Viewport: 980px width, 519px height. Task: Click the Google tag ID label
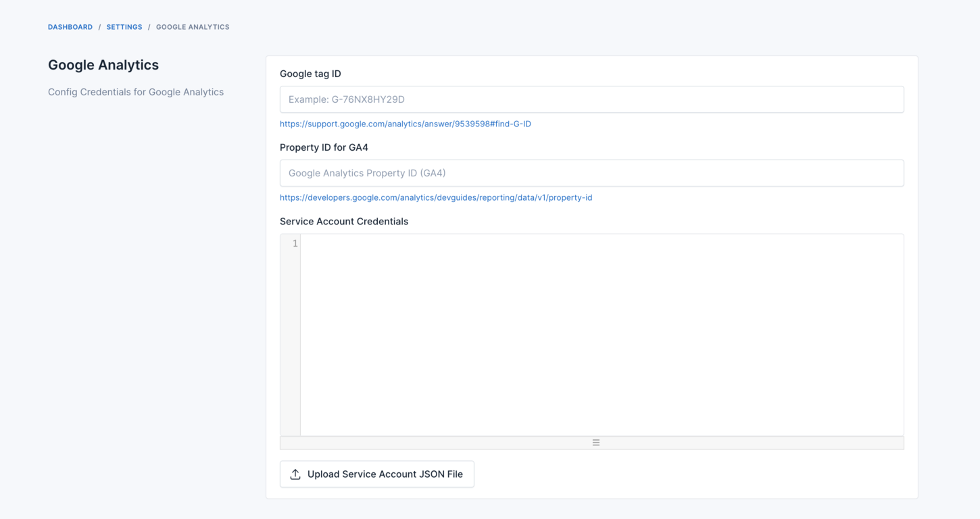point(310,74)
